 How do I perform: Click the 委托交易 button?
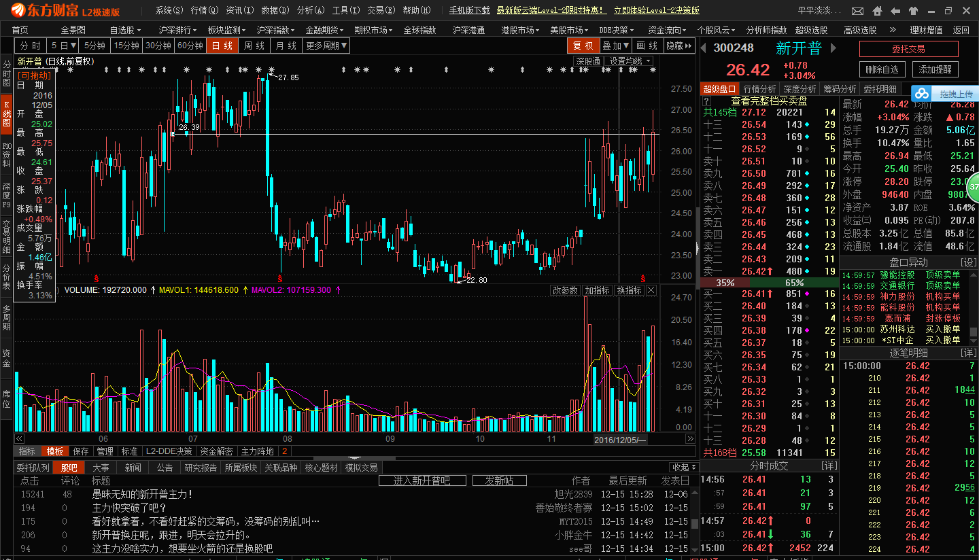[x=908, y=49]
